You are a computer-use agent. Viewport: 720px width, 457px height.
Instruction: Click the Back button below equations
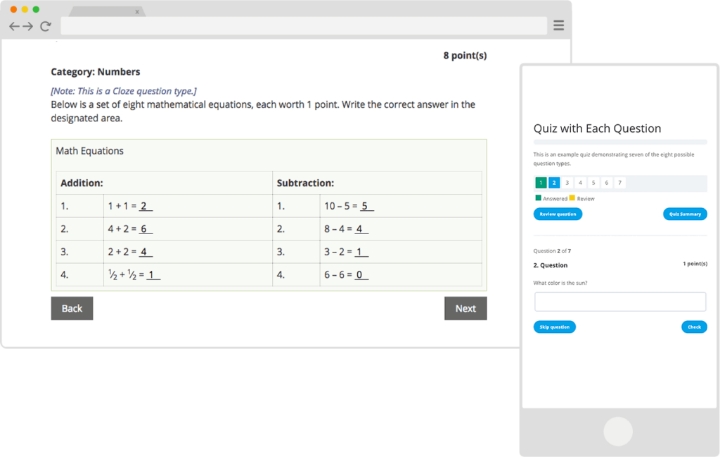(72, 308)
